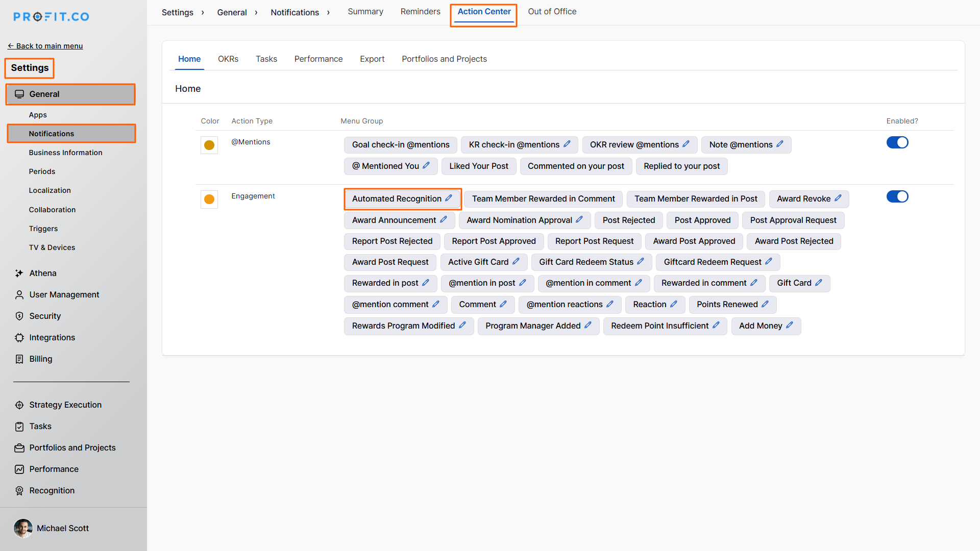Expand User Management in the sidebar
Image resolution: width=980 pixels, height=551 pixels.
(64, 295)
